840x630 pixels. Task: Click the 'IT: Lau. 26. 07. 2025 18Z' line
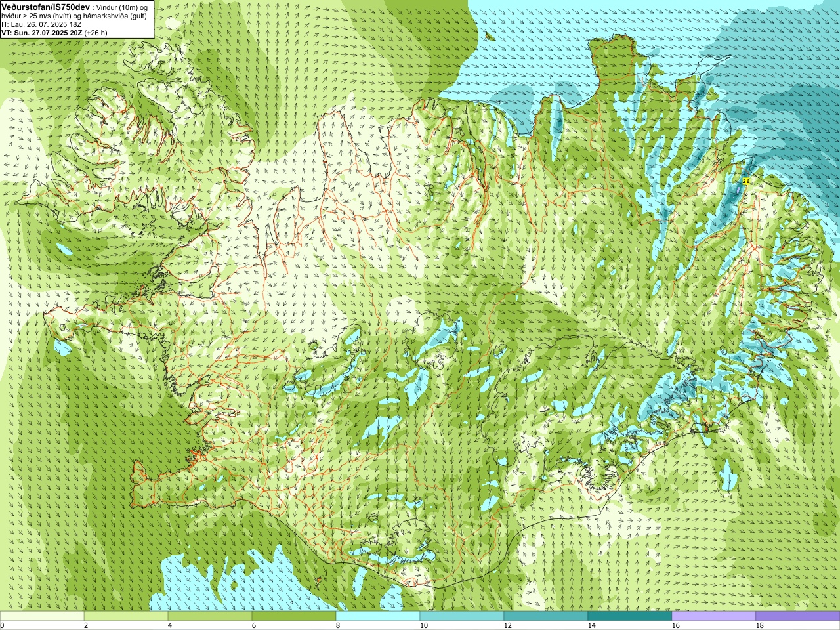pyautogui.click(x=41, y=24)
